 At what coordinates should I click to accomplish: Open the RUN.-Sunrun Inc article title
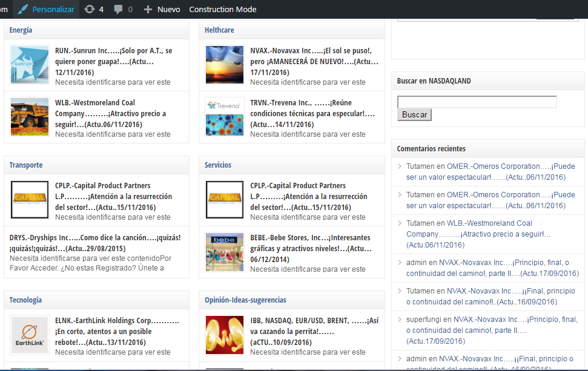coord(114,62)
